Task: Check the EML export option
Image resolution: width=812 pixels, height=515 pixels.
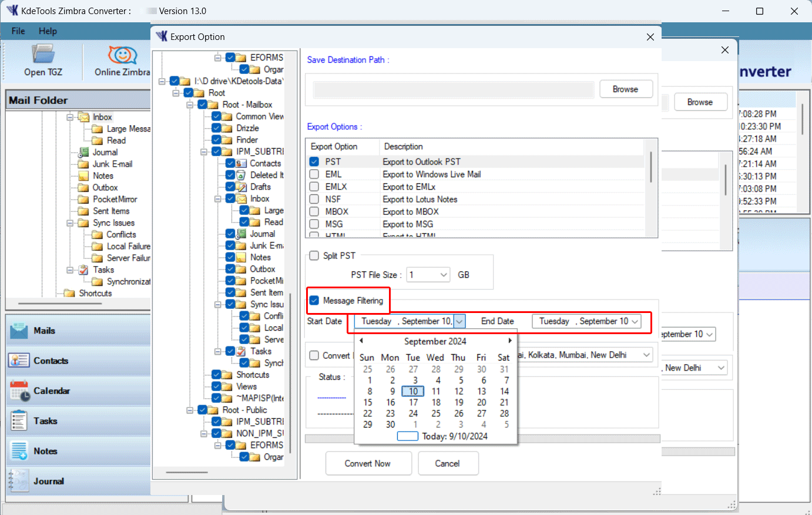Action: click(x=314, y=174)
